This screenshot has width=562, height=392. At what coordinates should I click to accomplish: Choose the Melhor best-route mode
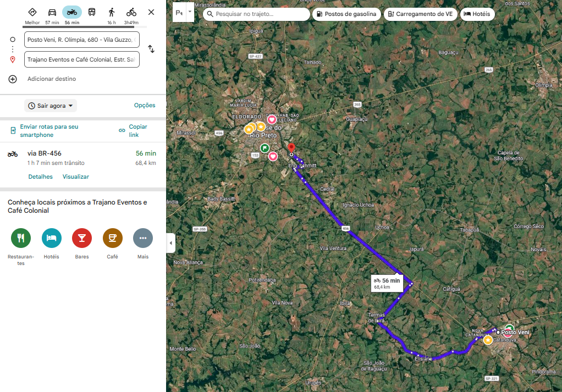pos(32,13)
